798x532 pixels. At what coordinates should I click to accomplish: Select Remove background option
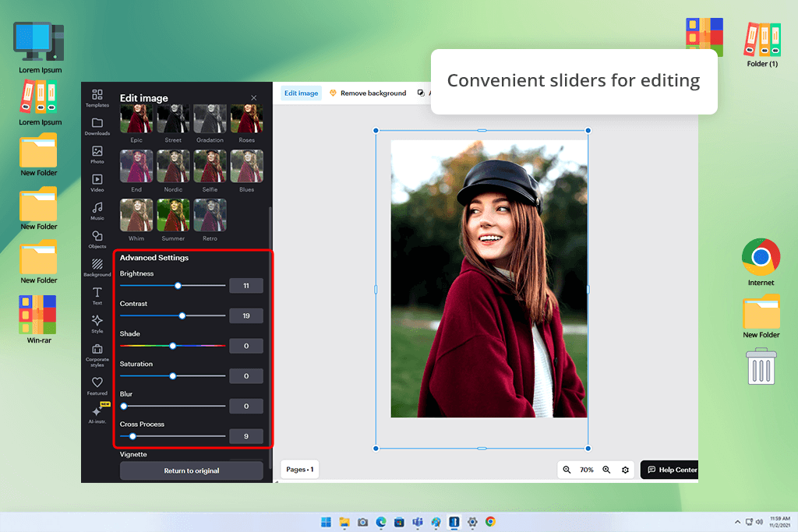tap(368, 93)
